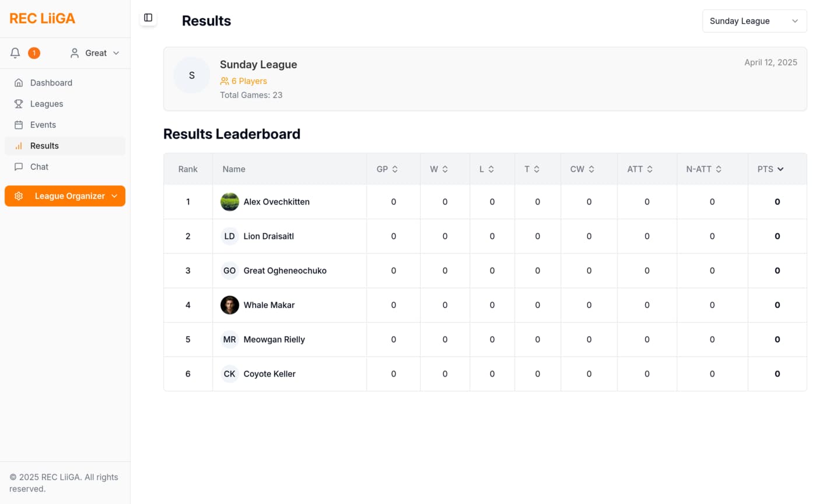Click Alex Ovechkitten's avatar thumbnail

click(x=230, y=202)
